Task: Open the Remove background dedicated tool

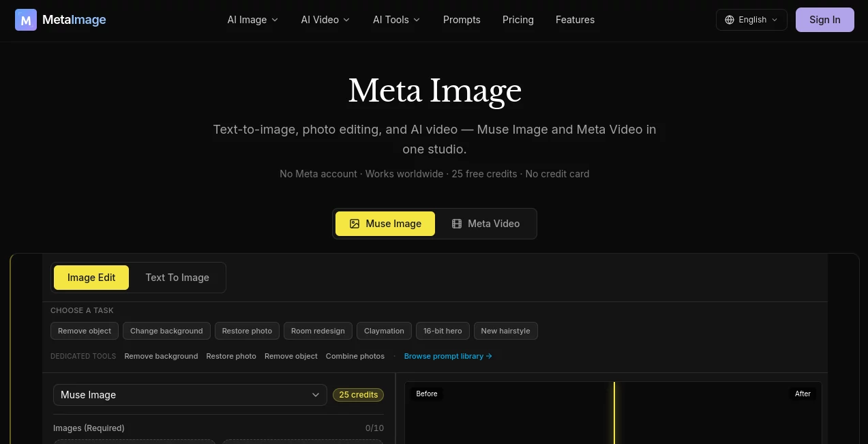Action: point(161,356)
